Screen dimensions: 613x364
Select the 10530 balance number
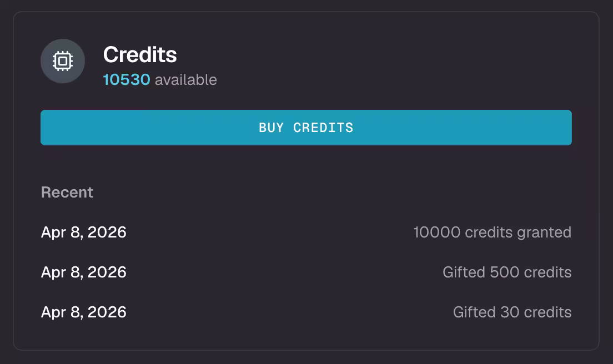[127, 80]
